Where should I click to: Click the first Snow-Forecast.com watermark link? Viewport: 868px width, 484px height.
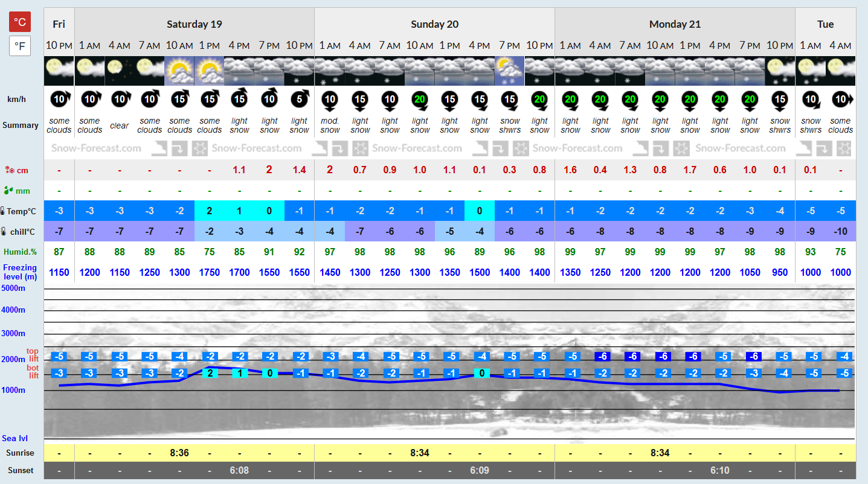point(96,148)
